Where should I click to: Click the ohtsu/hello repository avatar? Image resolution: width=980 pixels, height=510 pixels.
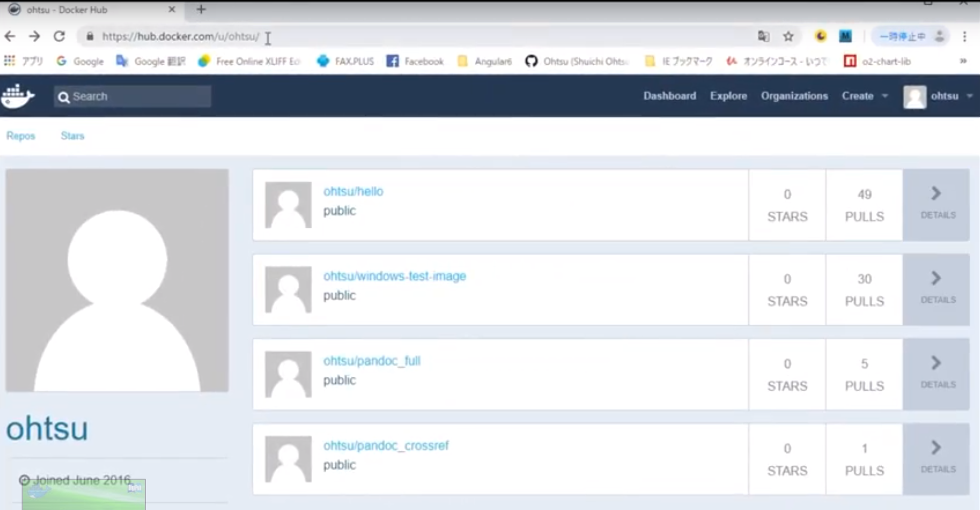tap(288, 205)
